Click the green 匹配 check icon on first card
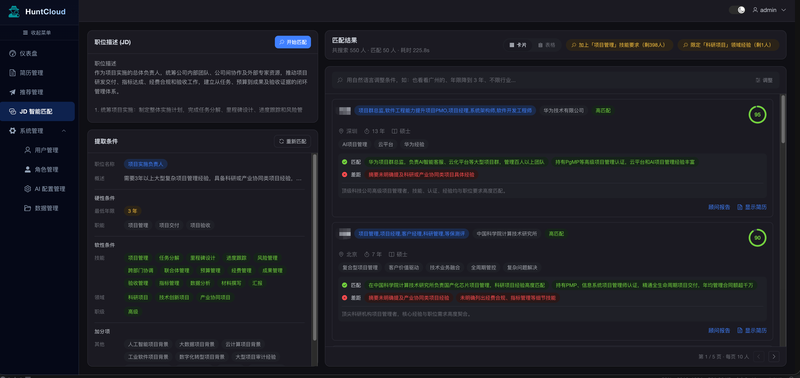The image size is (800, 378). pos(344,162)
